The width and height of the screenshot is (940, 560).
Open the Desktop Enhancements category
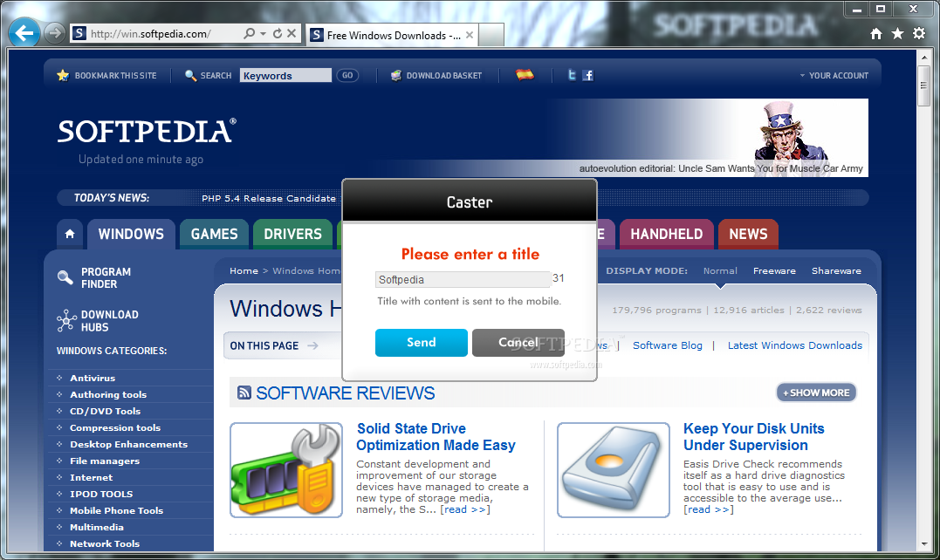[128, 444]
